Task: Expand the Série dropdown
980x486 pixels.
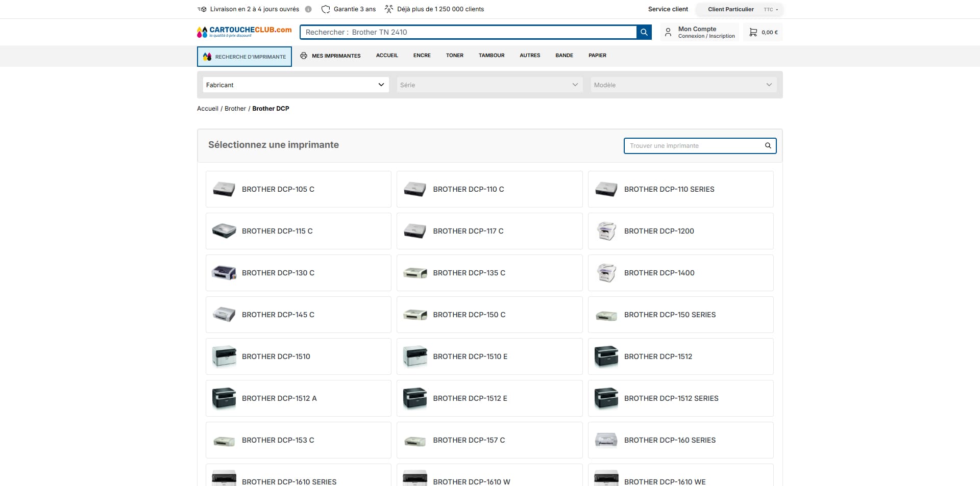Action: pyautogui.click(x=489, y=85)
